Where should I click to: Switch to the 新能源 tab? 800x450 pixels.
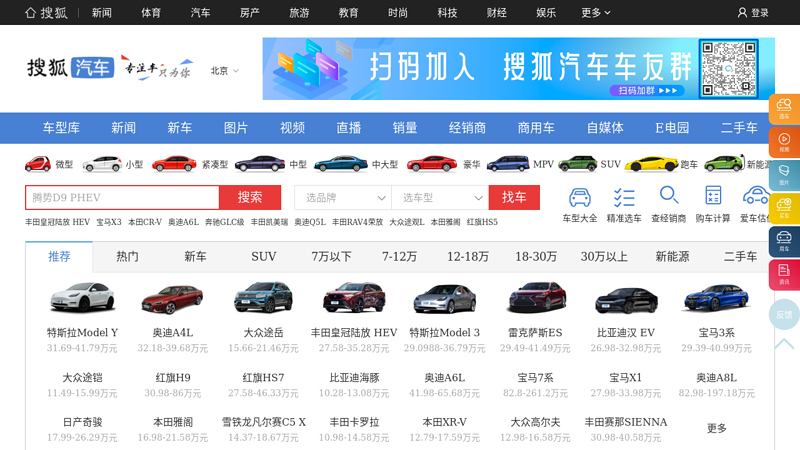[x=672, y=257]
